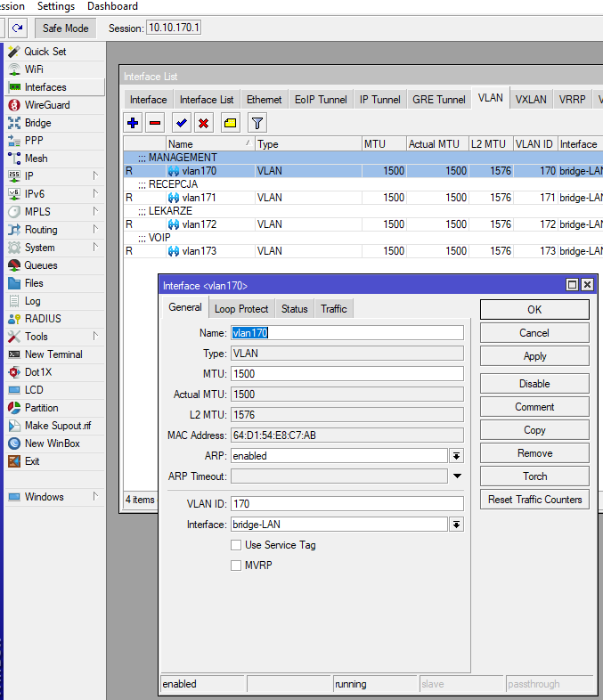Expand the Windows submenu

tap(95, 496)
